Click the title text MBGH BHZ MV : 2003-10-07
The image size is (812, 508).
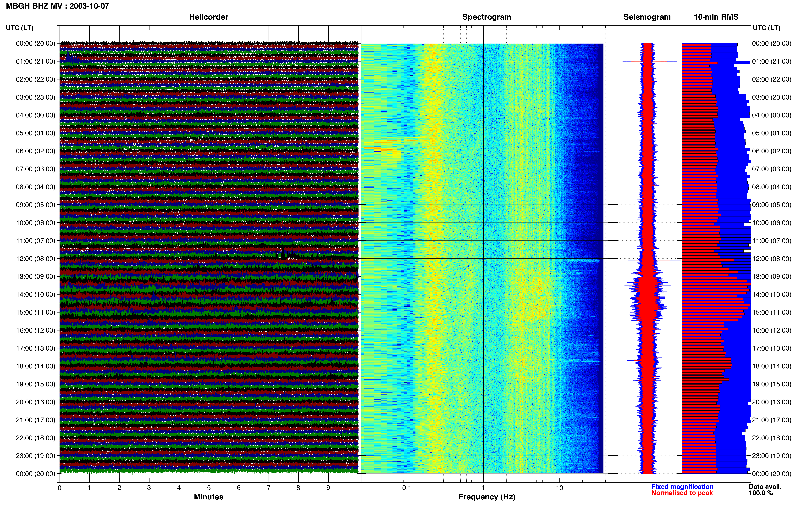pyautogui.click(x=57, y=6)
